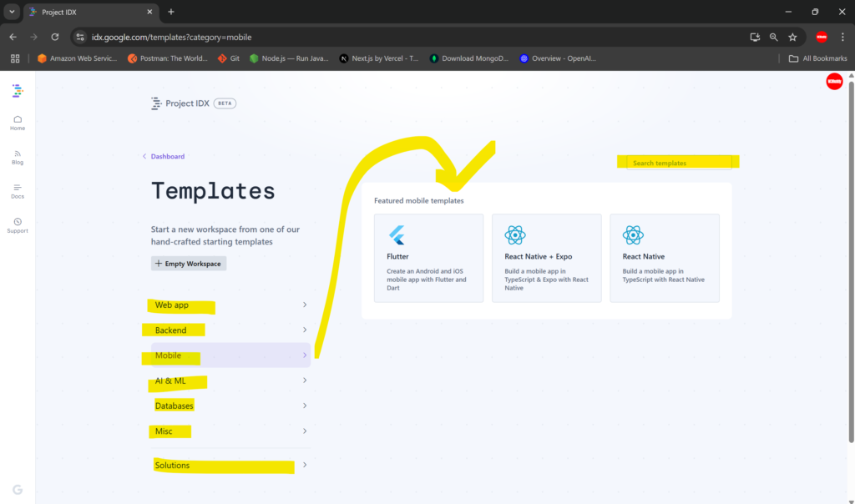Select the Mobile category row
This screenshot has height=504, width=855.
tap(230, 355)
